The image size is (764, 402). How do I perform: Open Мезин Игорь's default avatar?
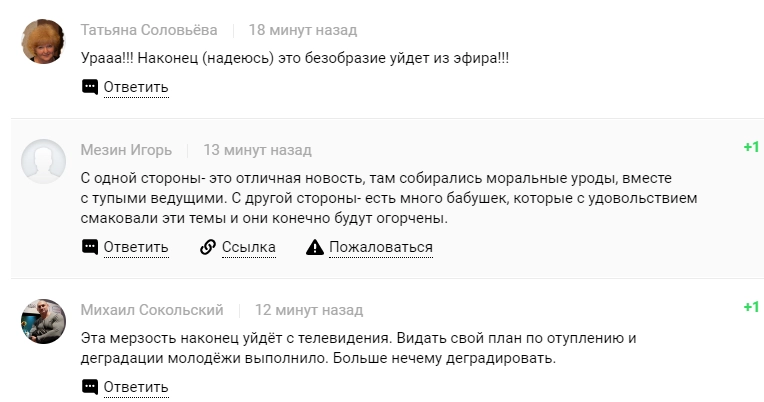(x=44, y=161)
